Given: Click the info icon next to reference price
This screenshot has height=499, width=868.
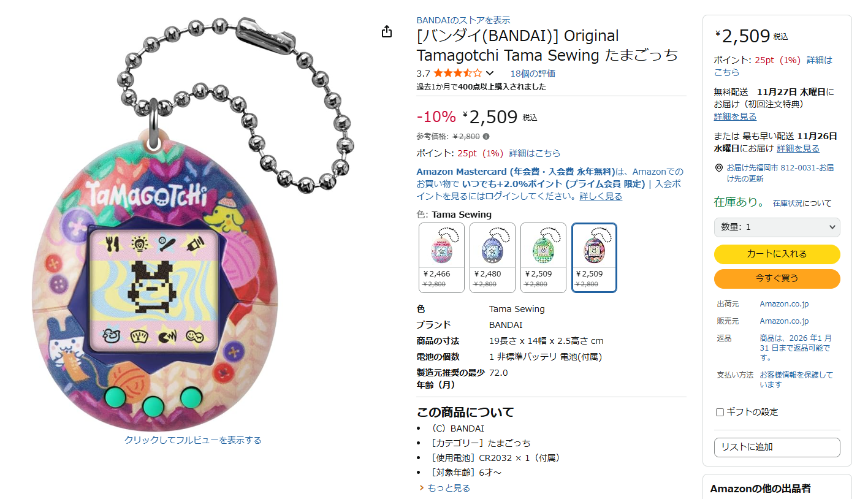Looking at the screenshot, I should tap(486, 136).
